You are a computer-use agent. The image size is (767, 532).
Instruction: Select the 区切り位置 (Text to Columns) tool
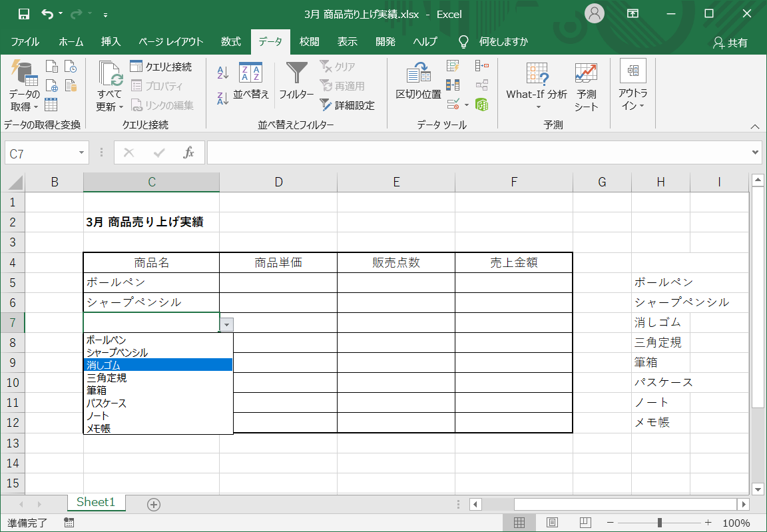tap(418, 85)
